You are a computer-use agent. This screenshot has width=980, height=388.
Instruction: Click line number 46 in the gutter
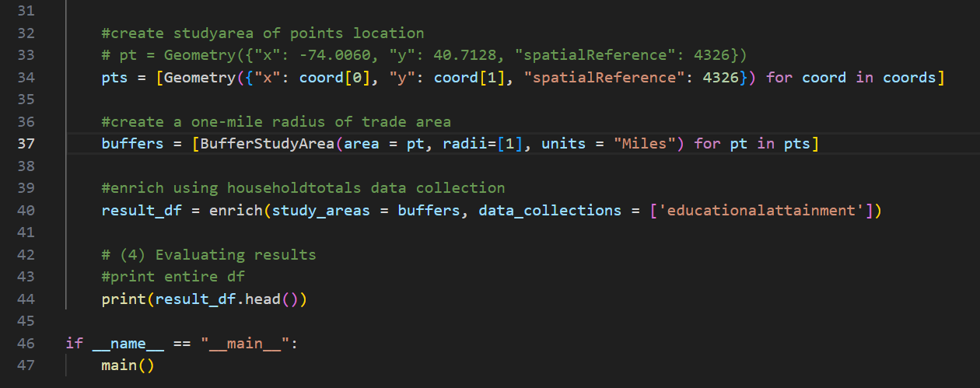(26, 344)
